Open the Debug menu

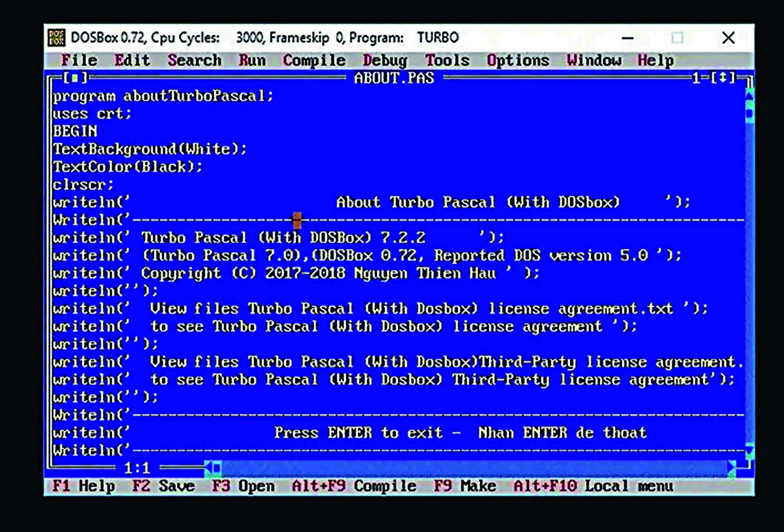[x=385, y=60]
